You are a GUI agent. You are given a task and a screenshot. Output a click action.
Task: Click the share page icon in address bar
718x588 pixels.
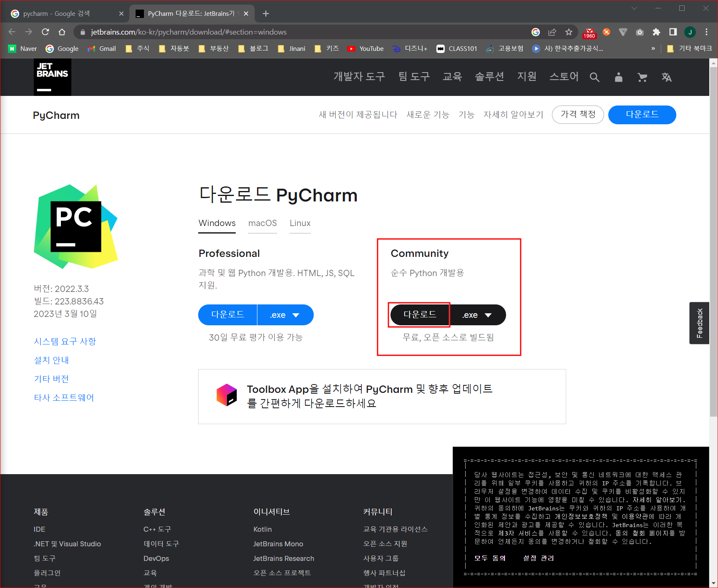tap(552, 32)
